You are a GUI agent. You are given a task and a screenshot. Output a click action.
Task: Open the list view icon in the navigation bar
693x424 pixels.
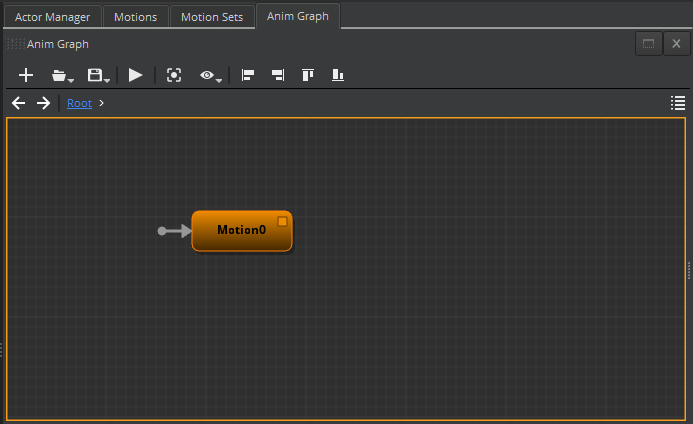click(677, 103)
